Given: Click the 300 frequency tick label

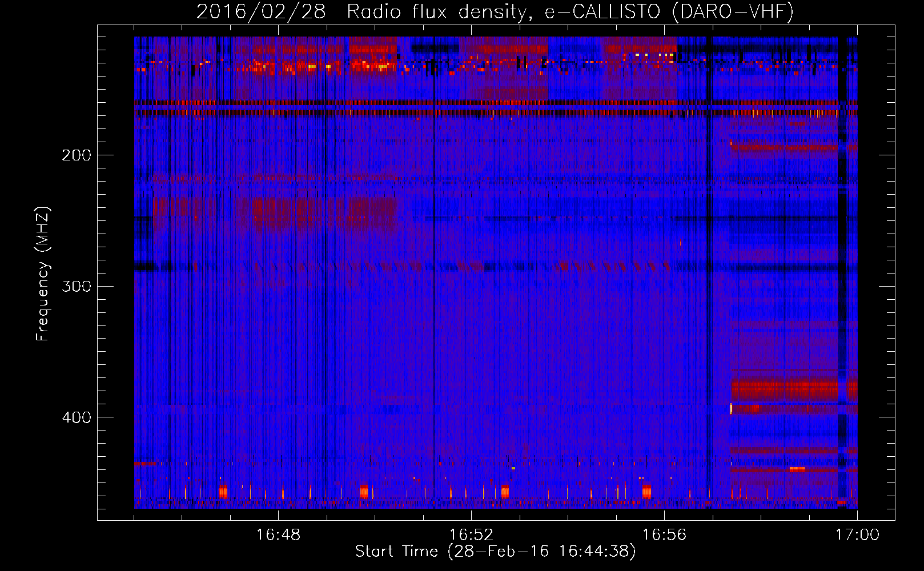Looking at the screenshot, I should 77,286.
